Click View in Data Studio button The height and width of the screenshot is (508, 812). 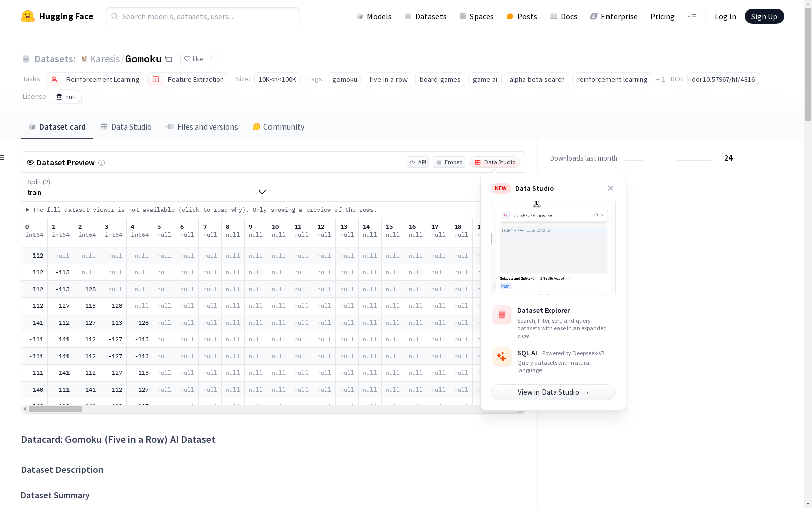click(x=553, y=392)
